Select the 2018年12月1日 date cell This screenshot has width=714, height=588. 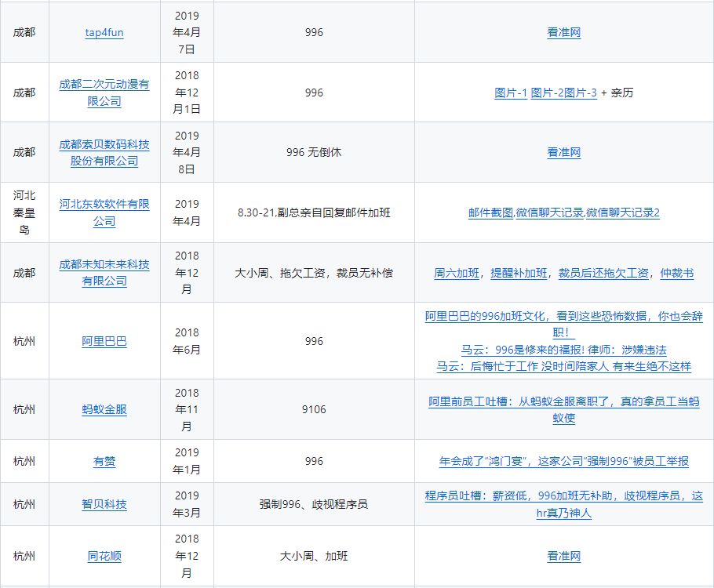(187, 93)
